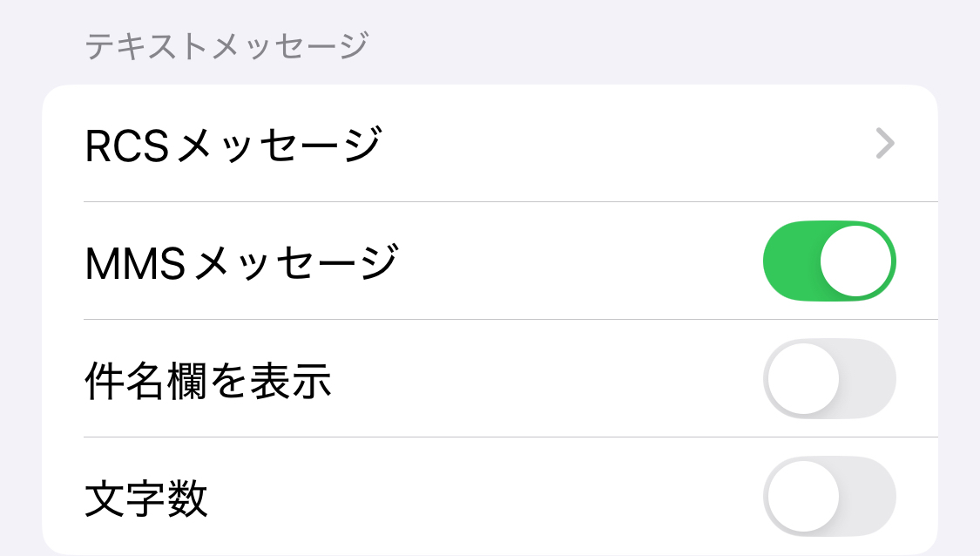The width and height of the screenshot is (980, 556).
Task: Disable the MMSメッセージ toggle
Action: [x=828, y=261]
